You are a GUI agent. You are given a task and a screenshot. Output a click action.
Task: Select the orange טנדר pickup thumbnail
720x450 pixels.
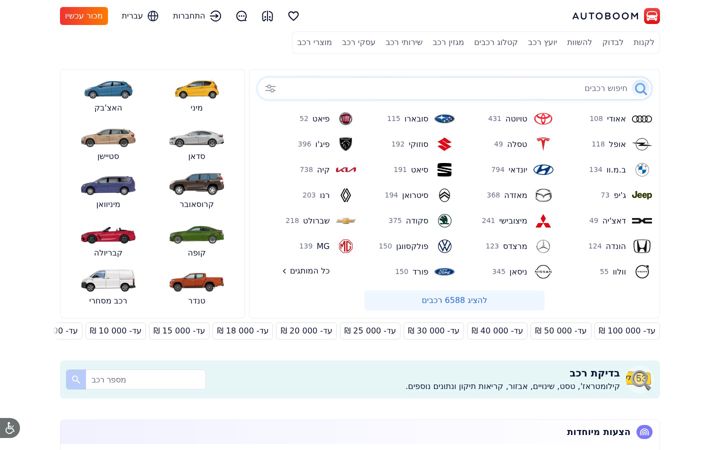(x=197, y=282)
